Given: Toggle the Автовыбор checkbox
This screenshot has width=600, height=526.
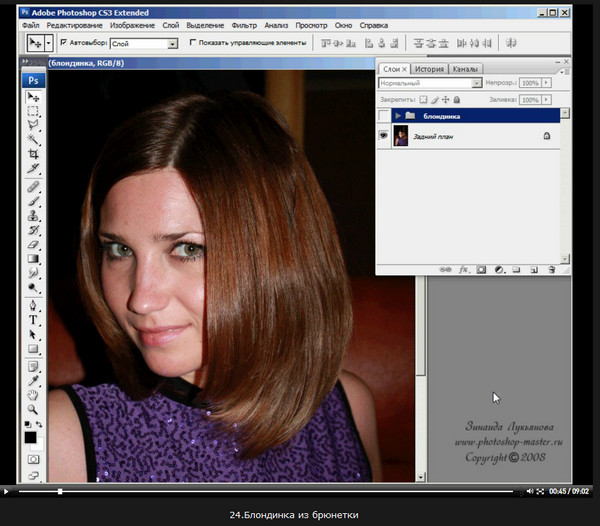Looking at the screenshot, I should [x=63, y=43].
